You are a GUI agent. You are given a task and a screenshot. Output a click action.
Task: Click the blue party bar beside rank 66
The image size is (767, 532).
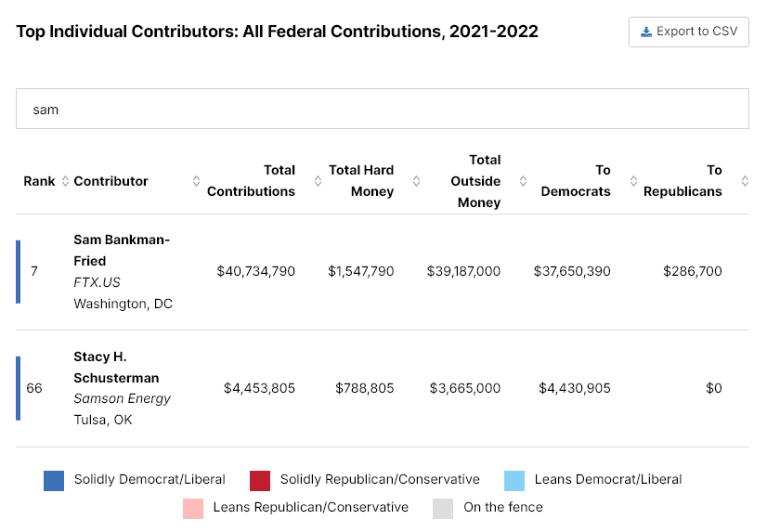tap(18, 388)
